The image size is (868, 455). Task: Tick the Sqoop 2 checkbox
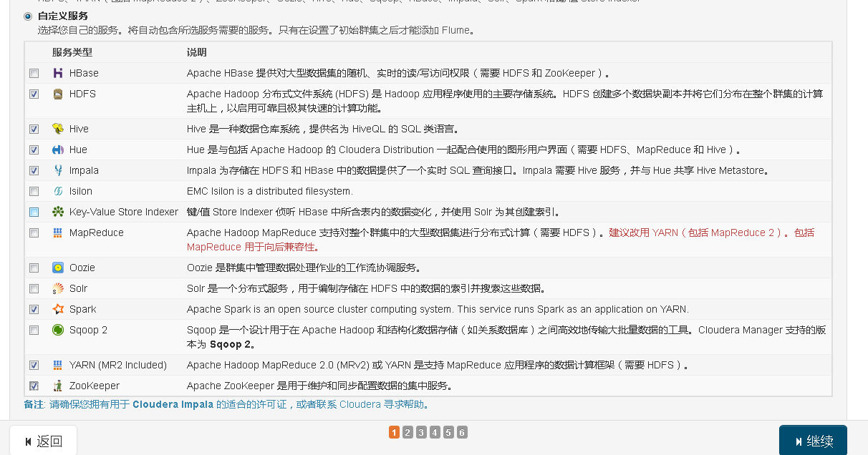34,331
